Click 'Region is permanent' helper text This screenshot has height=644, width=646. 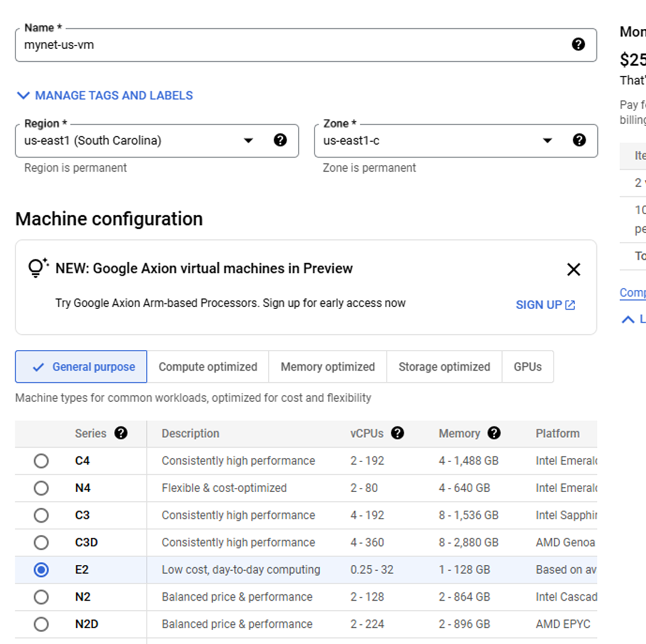[76, 167]
